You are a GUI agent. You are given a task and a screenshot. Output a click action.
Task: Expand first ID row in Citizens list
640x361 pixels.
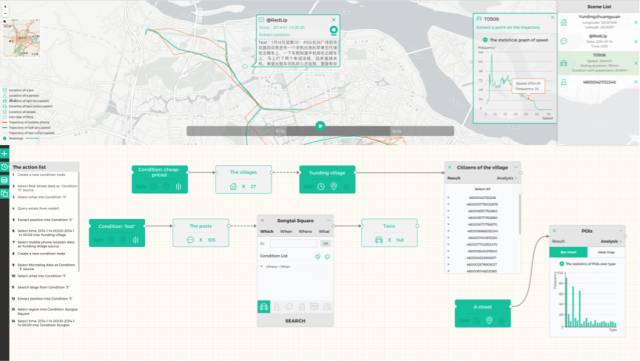(x=449, y=198)
